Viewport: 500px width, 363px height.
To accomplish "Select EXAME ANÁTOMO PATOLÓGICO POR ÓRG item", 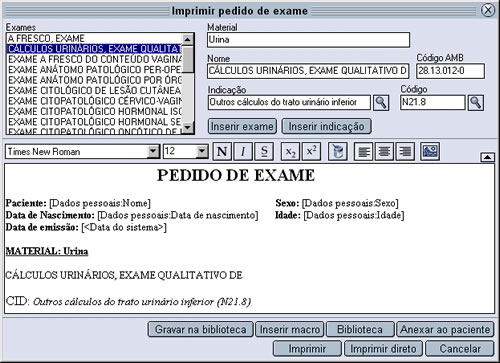I will [94, 80].
